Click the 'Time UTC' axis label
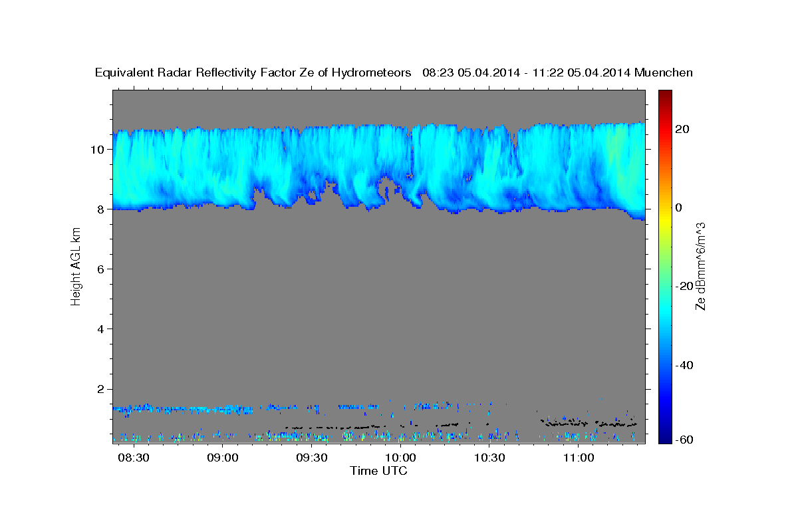Image resolution: width=798 pixels, height=532 pixels. pyautogui.click(x=378, y=471)
